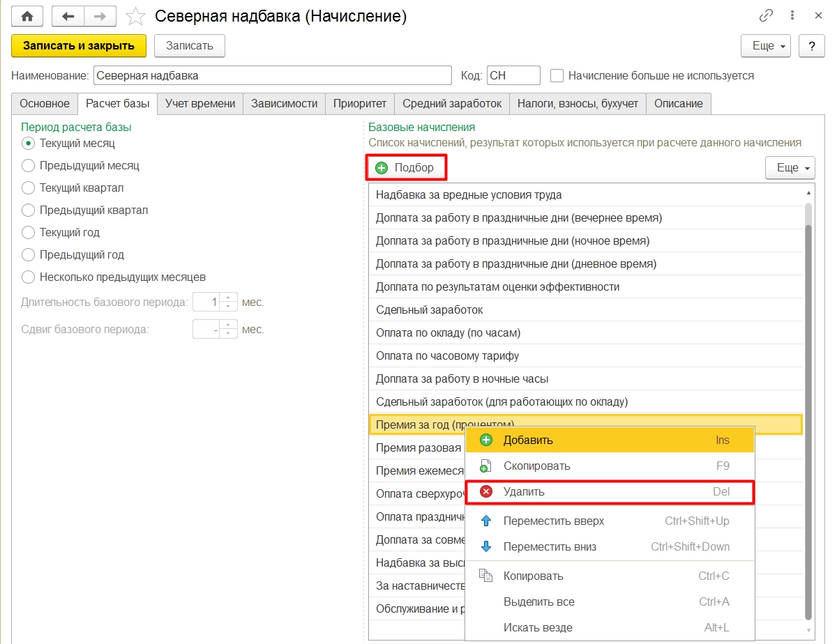Expand the Еще dropdown above list
Viewport: 837px width, 644px height.
[x=790, y=168]
